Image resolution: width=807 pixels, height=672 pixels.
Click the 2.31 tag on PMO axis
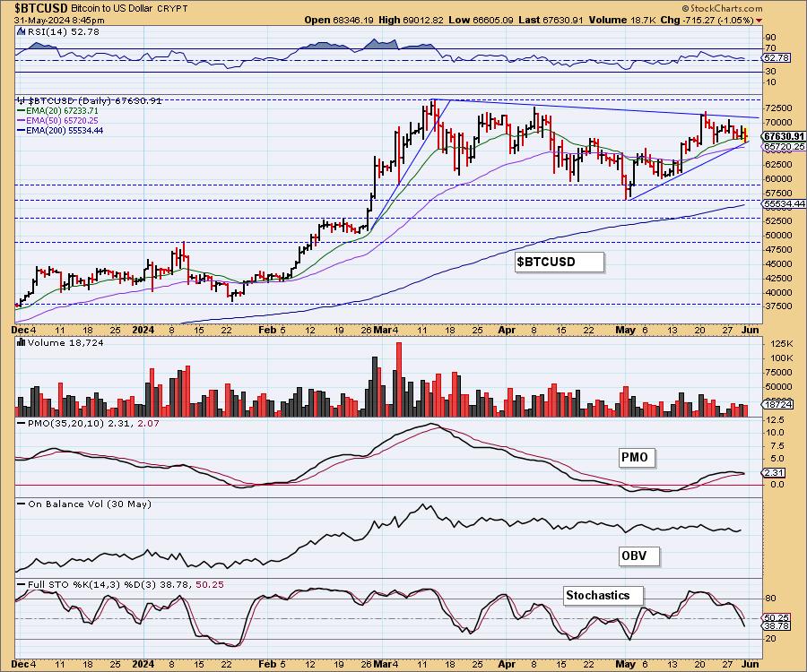(775, 472)
